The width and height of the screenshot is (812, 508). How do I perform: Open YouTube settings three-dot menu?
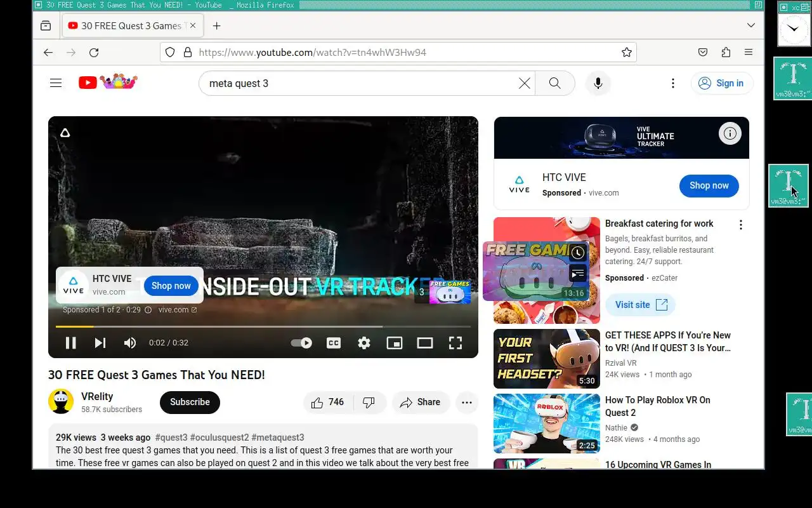pyautogui.click(x=673, y=83)
